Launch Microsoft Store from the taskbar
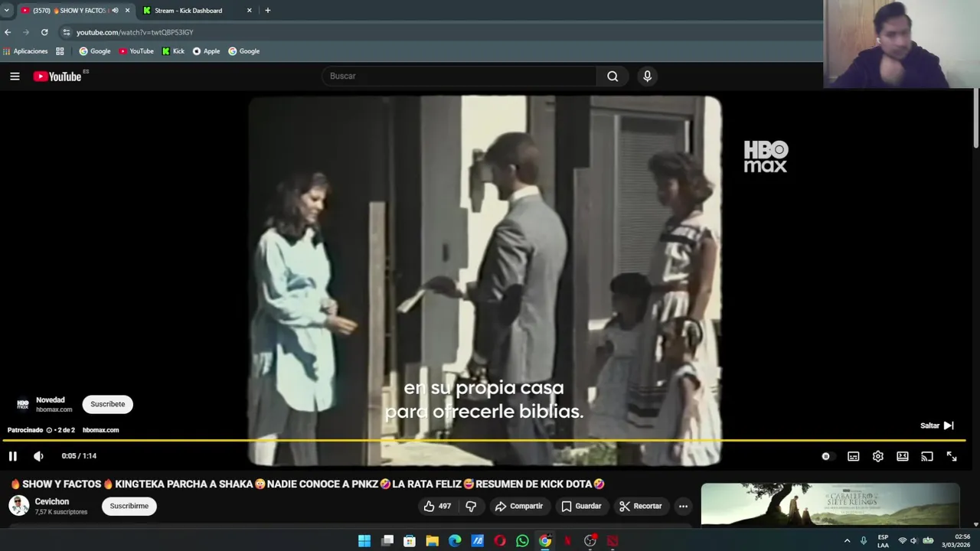Image resolution: width=980 pixels, height=551 pixels. [x=410, y=541]
